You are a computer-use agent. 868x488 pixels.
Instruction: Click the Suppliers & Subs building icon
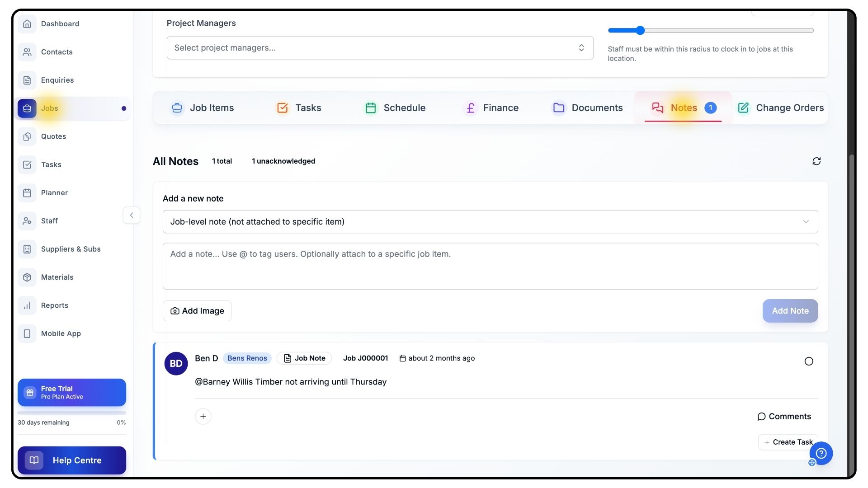27,249
